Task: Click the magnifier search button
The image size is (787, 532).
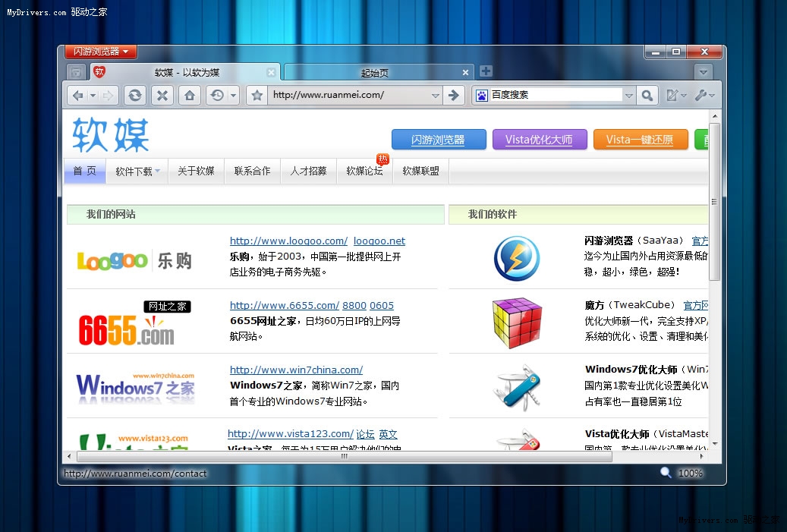Action: coord(647,96)
